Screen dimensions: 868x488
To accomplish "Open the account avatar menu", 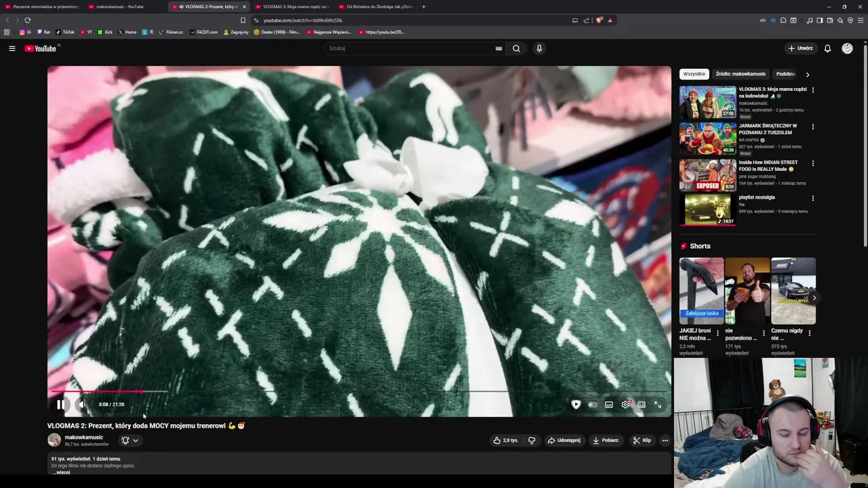I will [847, 48].
